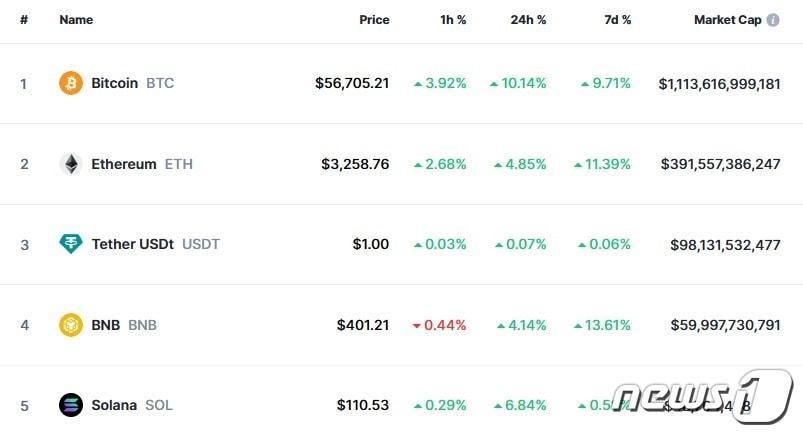The height and width of the screenshot is (436, 803).
Task: Sort by Market Cap header
Action: pos(727,20)
